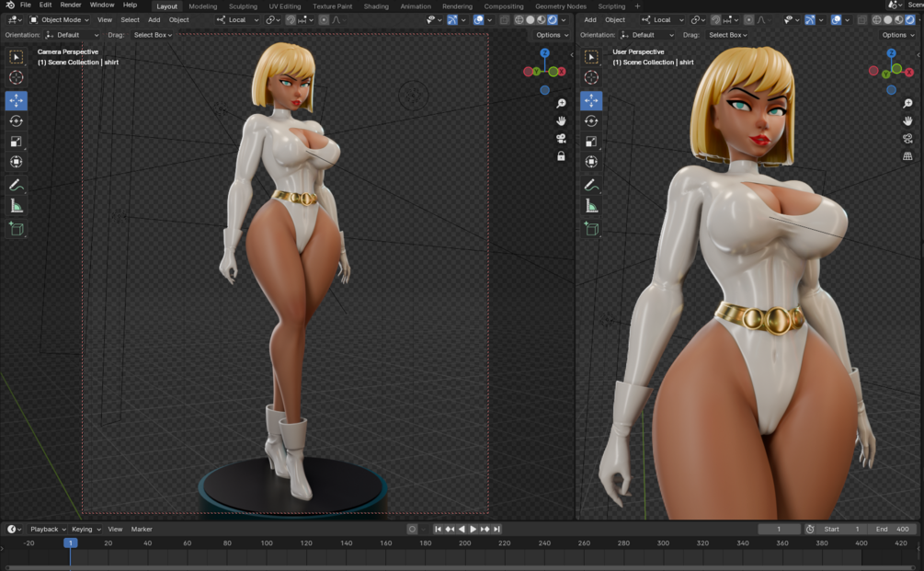The width and height of the screenshot is (924, 571).
Task: Select the Scale tool in right viewport
Action: 591,142
